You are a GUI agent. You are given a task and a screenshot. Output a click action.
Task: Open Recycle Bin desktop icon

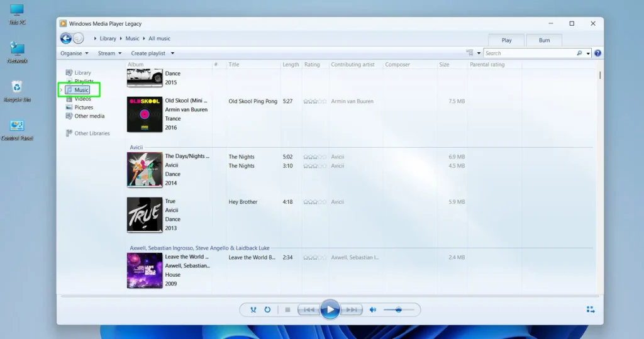click(x=17, y=91)
